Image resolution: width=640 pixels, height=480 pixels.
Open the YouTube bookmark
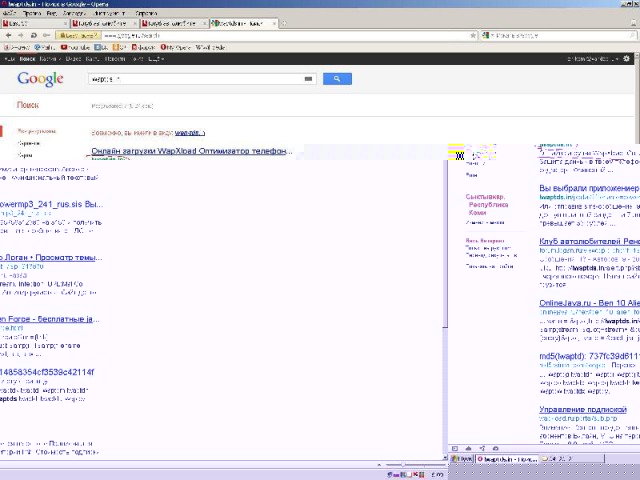(x=75, y=47)
